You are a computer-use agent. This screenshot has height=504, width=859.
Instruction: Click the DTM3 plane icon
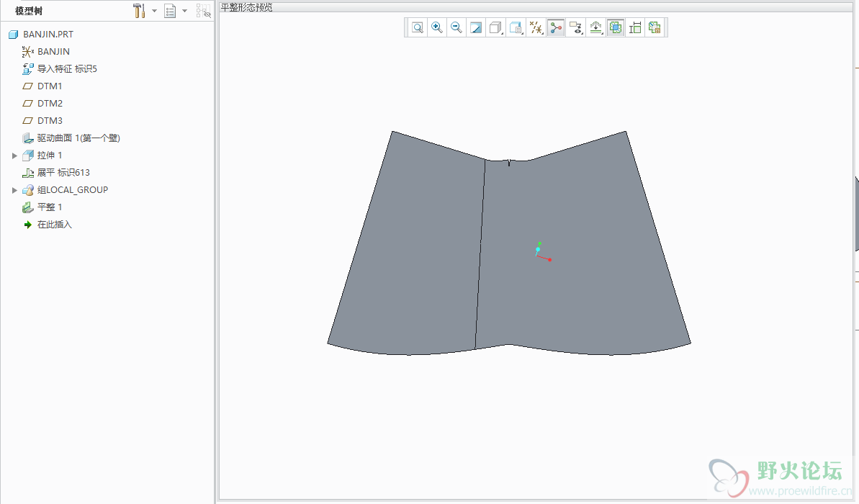27,120
